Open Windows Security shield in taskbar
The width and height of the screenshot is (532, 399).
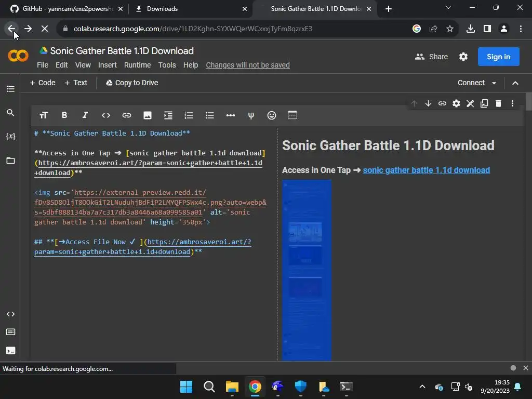pos(301,387)
